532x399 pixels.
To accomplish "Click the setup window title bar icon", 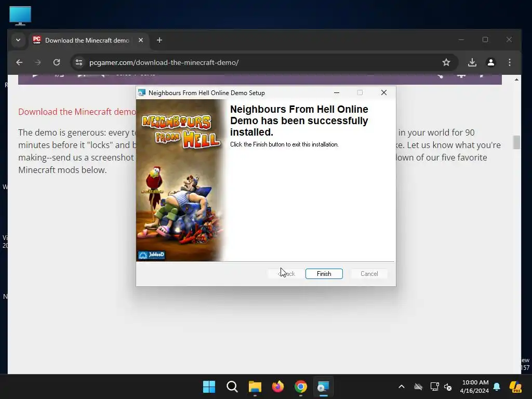I will 142,92.
